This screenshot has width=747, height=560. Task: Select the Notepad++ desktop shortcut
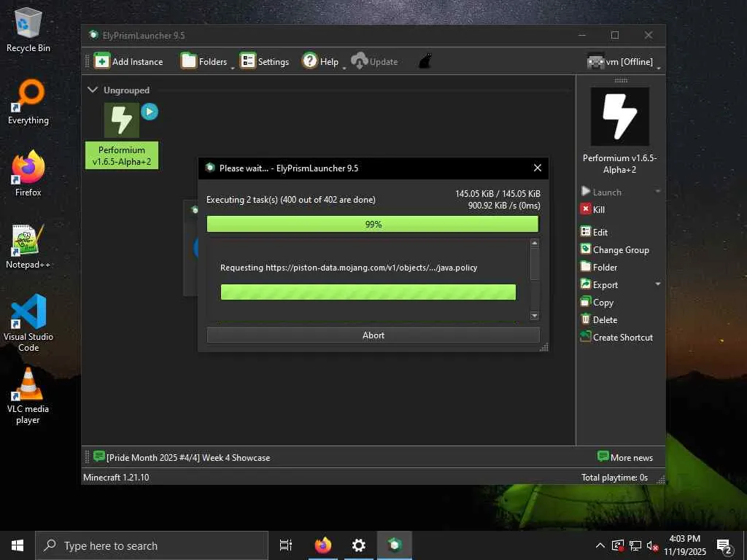pyautogui.click(x=28, y=246)
